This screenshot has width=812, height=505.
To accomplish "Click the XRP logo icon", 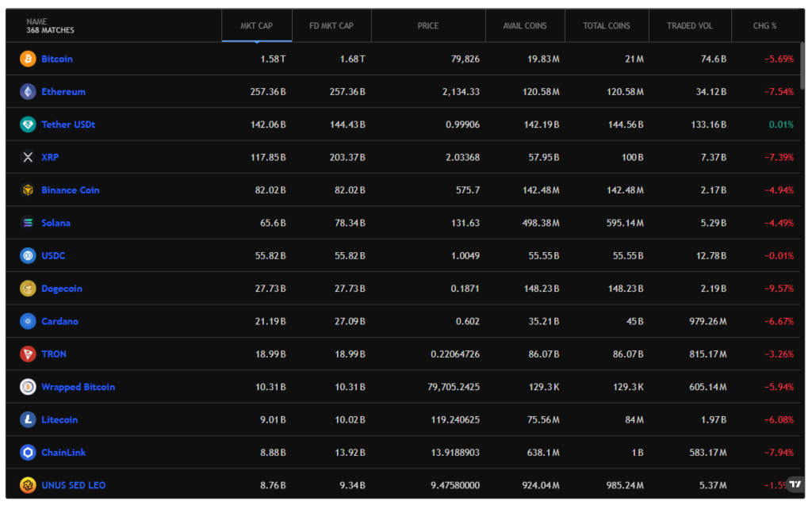I will (x=28, y=157).
